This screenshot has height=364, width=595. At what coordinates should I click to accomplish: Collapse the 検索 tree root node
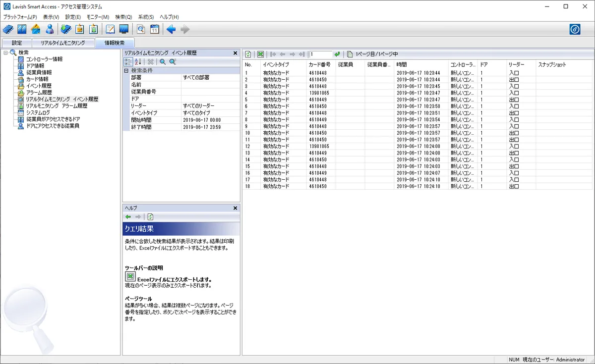click(5, 52)
